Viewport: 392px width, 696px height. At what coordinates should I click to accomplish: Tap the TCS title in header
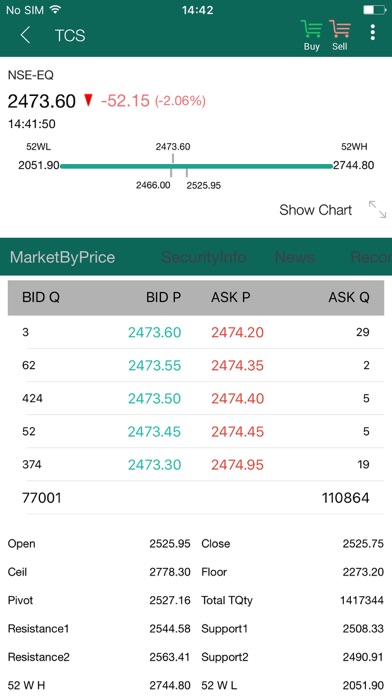(x=70, y=35)
